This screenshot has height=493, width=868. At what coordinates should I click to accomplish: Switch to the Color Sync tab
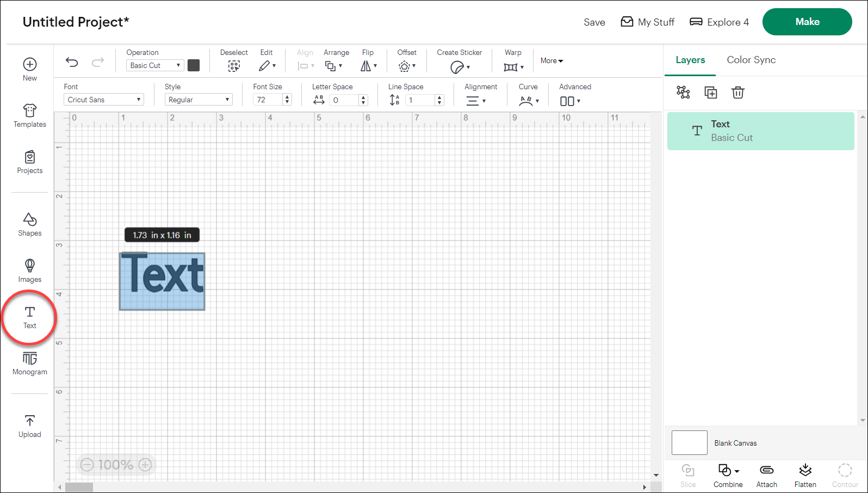[x=751, y=60]
